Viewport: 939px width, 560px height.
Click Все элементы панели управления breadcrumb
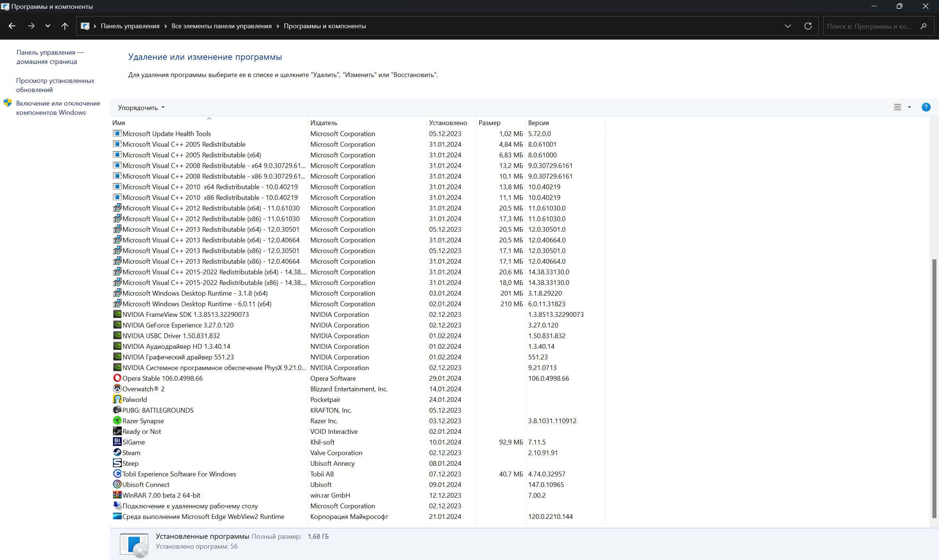[222, 26]
